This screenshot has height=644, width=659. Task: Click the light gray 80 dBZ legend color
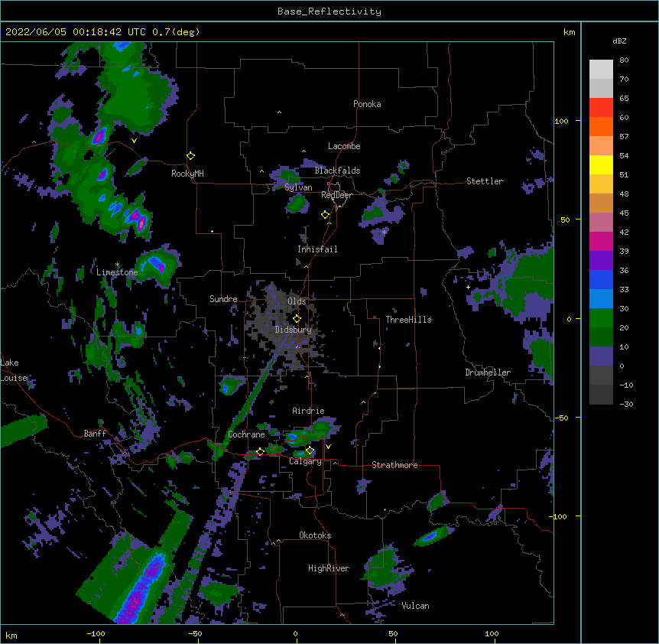601,70
